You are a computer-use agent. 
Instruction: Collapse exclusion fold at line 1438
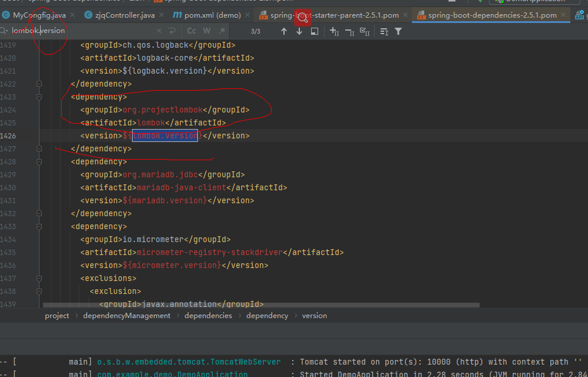click(39, 291)
